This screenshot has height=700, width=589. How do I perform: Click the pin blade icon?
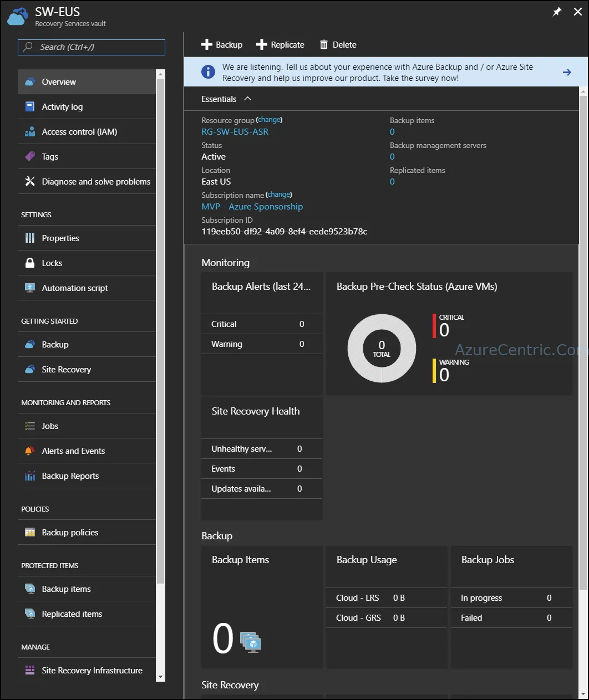click(557, 12)
